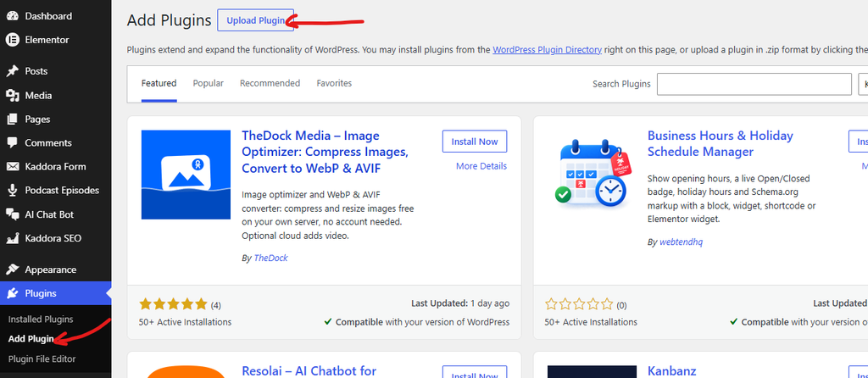The height and width of the screenshot is (378, 868).
Task: Click the Media icon in sidebar
Action: (12, 95)
